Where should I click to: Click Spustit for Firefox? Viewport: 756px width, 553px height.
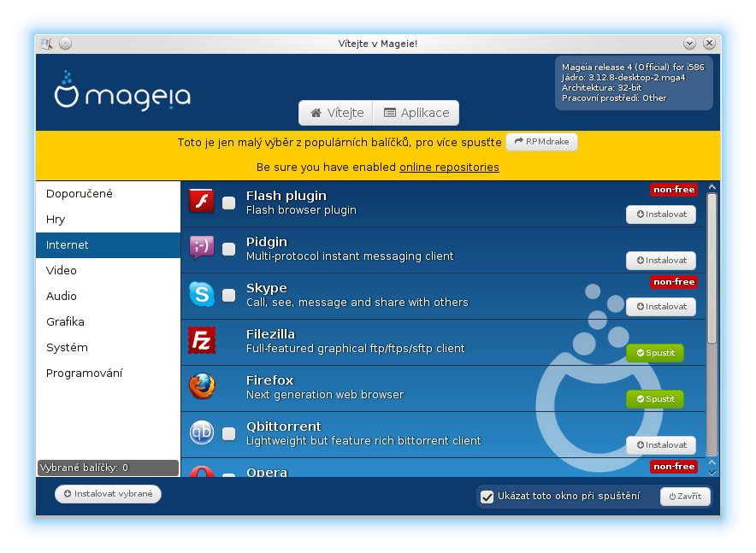[x=655, y=399]
